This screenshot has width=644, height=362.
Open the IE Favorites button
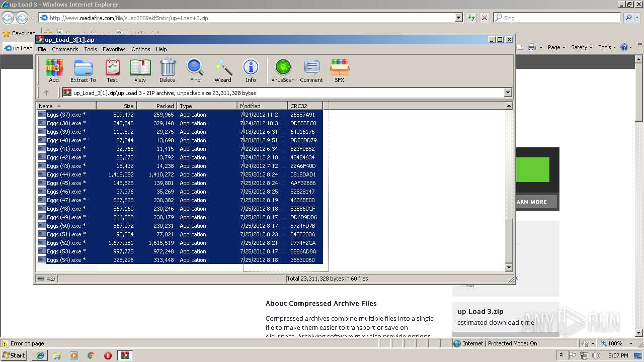pos(19,33)
